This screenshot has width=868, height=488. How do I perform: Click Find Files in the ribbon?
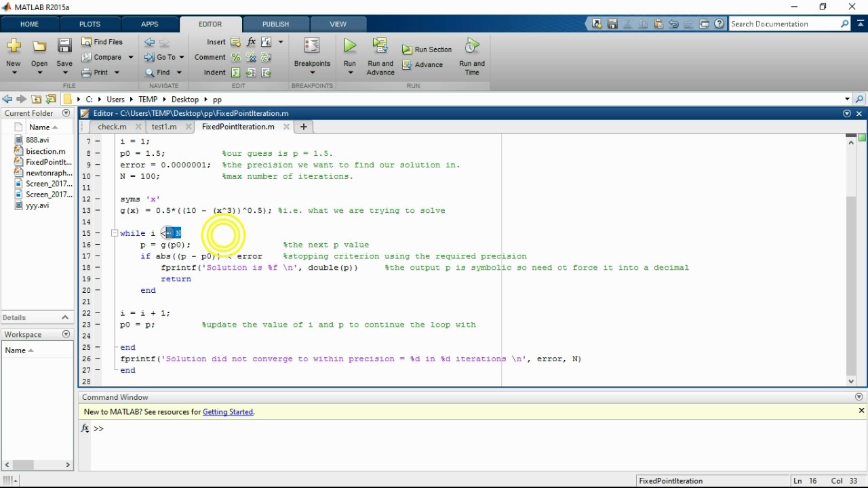coord(102,42)
